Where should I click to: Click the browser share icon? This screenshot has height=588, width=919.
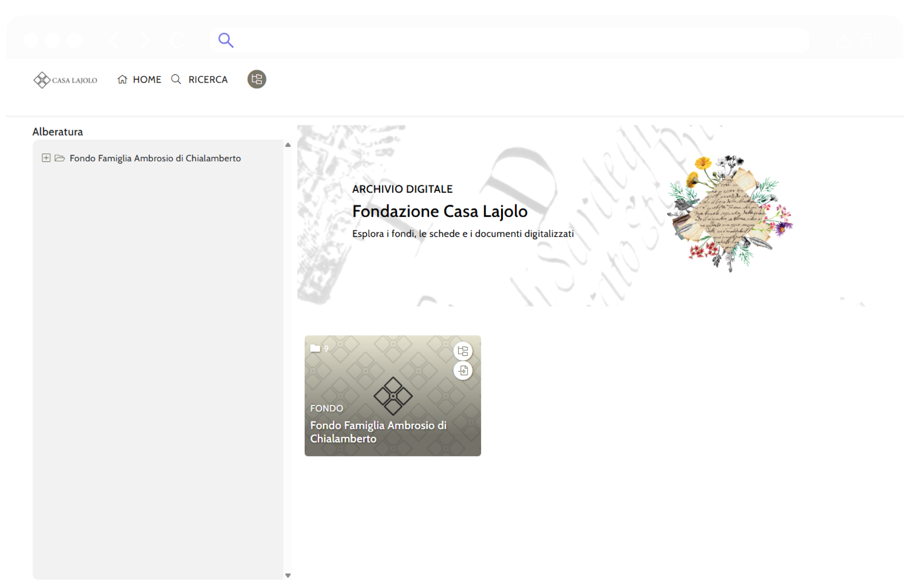click(x=843, y=40)
